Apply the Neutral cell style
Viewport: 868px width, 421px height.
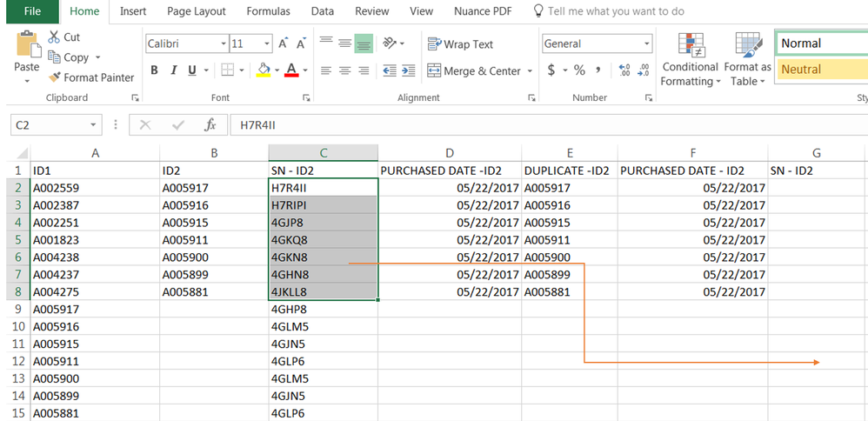click(x=822, y=70)
